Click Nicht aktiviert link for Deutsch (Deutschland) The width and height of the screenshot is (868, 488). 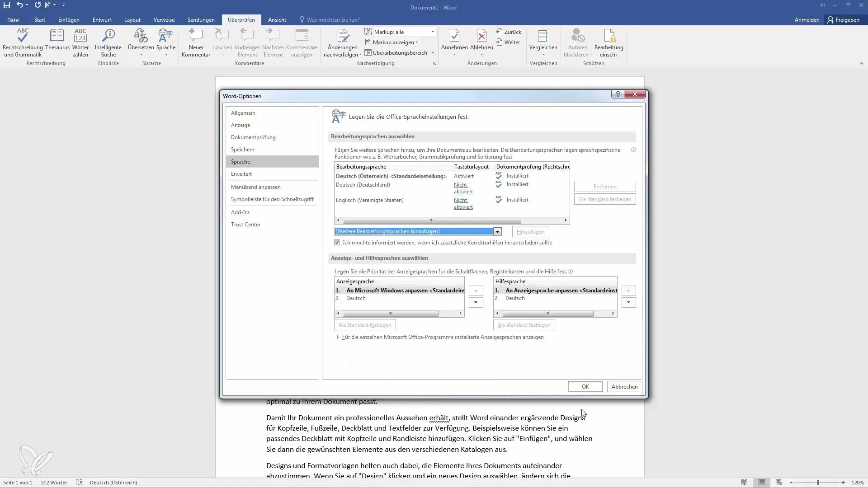[463, 188]
